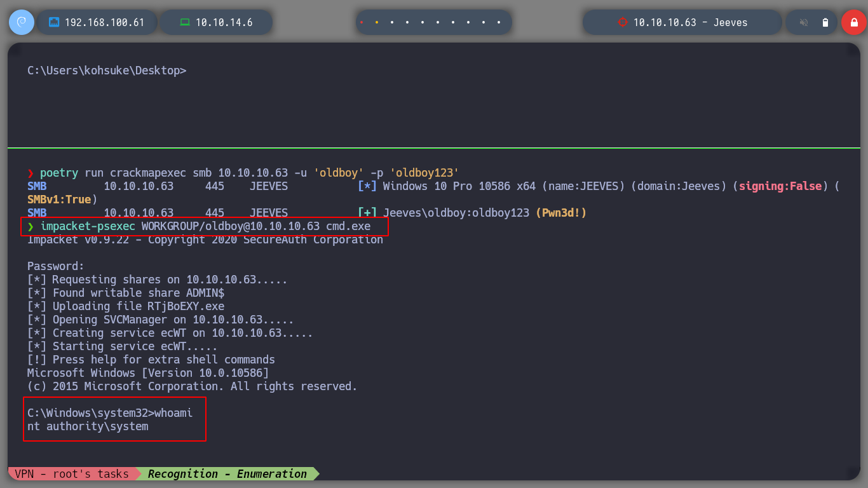This screenshot has width=868, height=488.
Task: Click the green laptop VPN icon
Action: 185,22
